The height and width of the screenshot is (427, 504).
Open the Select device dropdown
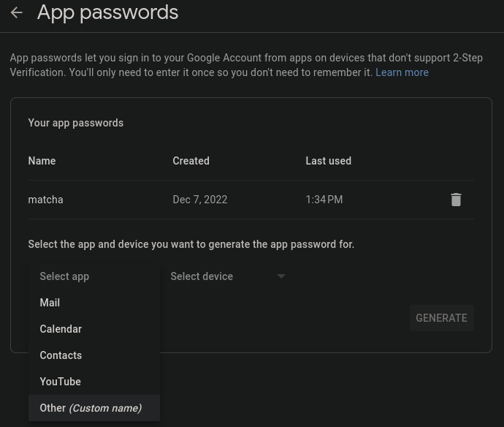pyautogui.click(x=228, y=276)
